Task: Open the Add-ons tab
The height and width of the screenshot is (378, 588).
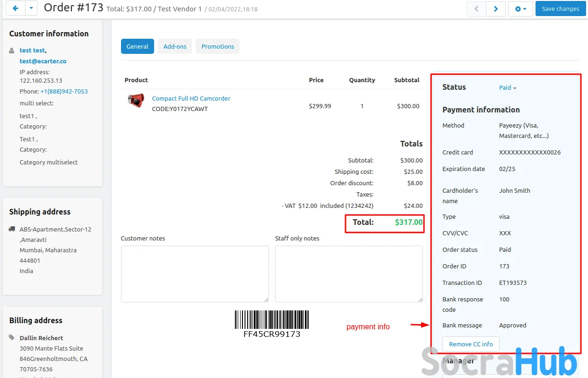Action: 175,46
